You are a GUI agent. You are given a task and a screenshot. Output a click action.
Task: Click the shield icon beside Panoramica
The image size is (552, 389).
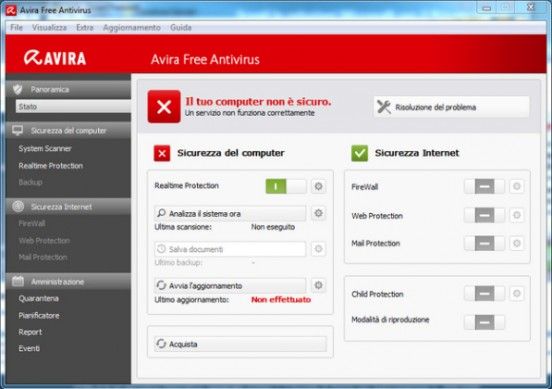(x=18, y=89)
